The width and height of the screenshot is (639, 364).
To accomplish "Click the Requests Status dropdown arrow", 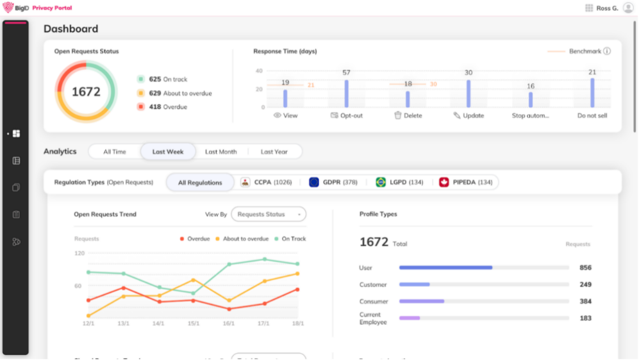I will pyautogui.click(x=299, y=215).
